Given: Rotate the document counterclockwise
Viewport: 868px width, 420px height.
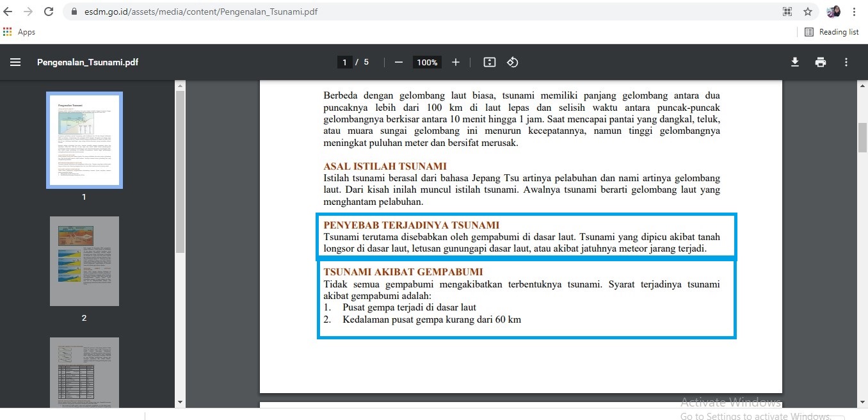Looking at the screenshot, I should point(513,62).
